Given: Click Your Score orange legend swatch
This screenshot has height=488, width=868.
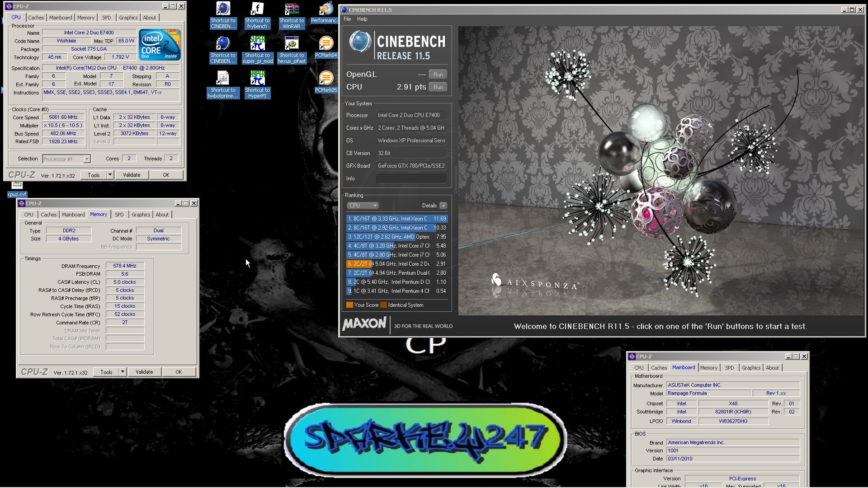Looking at the screenshot, I should pyautogui.click(x=349, y=305).
